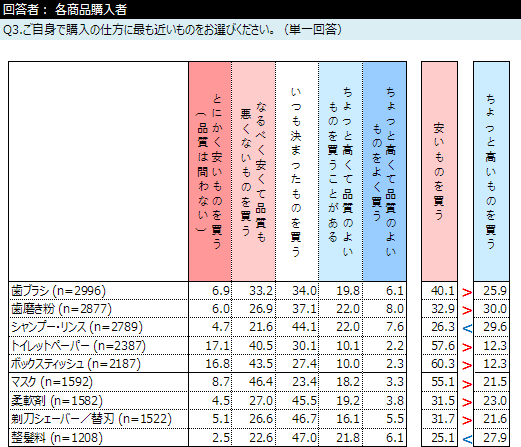Select the とにかく安いものを買う column header
The image size is (521, 447).
[210, 171]
